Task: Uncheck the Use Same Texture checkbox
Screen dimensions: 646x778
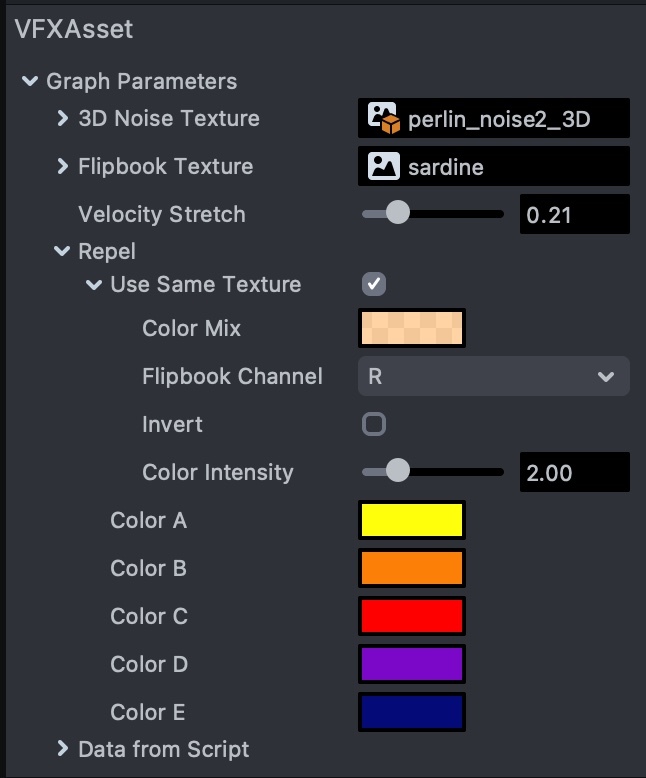Action: pyautogui.click(x=373, y=285)
